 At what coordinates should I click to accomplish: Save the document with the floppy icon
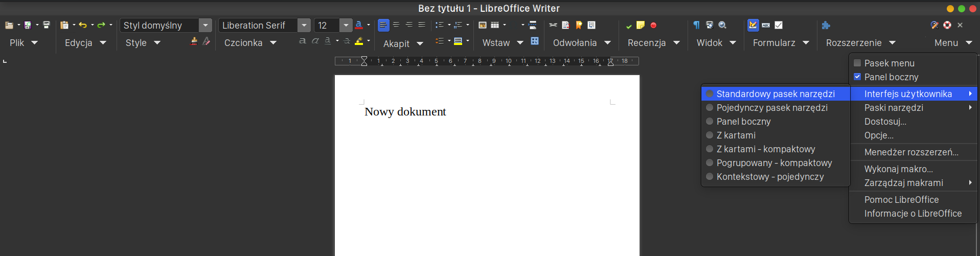[28, 25]
